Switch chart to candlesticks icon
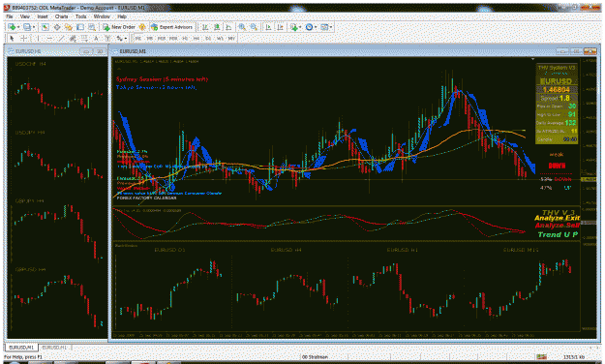 pos(217,27)
